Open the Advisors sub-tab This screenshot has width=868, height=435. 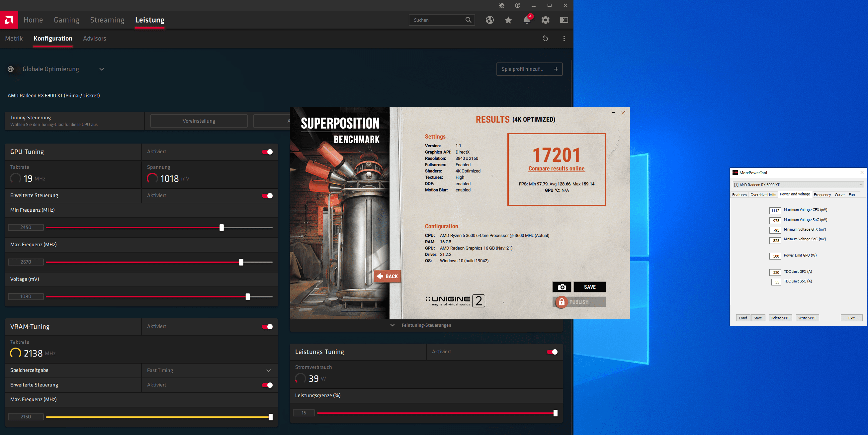point(94,39)
